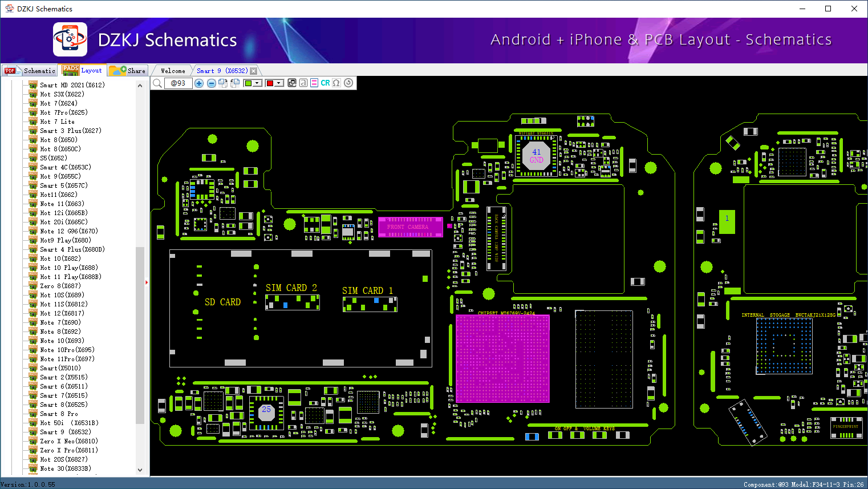Toggle the letter 'a' text display icon
Image resolution: width=868 pixels, height=489 pixels.
click(x=303, y=83)
